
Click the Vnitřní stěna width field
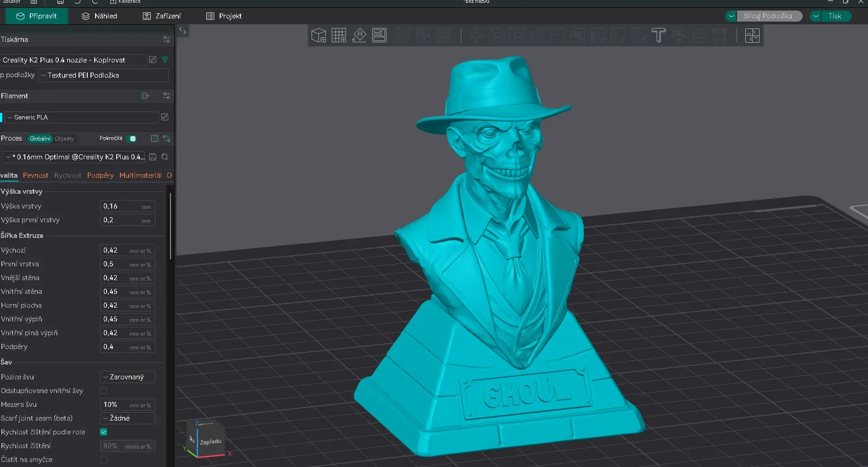click(128, 292)
